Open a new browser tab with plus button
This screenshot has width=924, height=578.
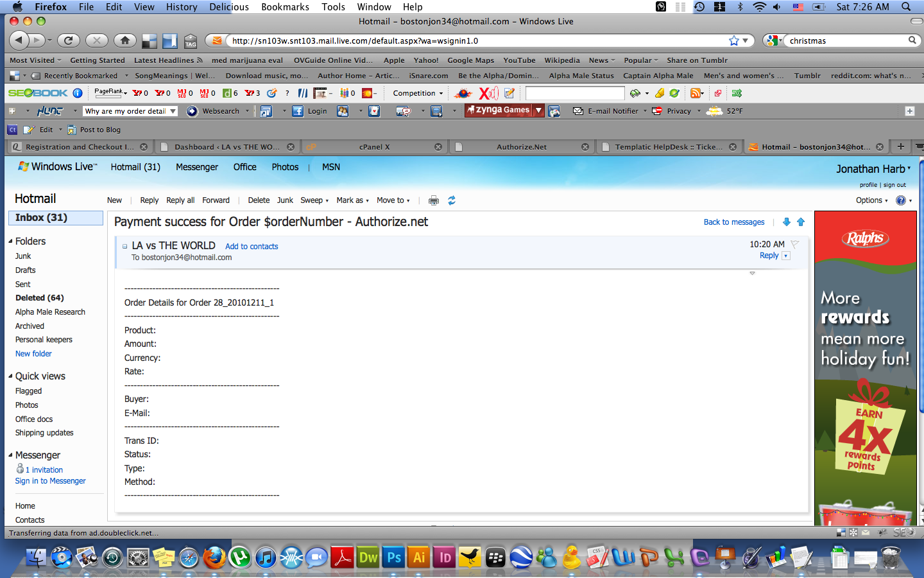pos(901,146)
